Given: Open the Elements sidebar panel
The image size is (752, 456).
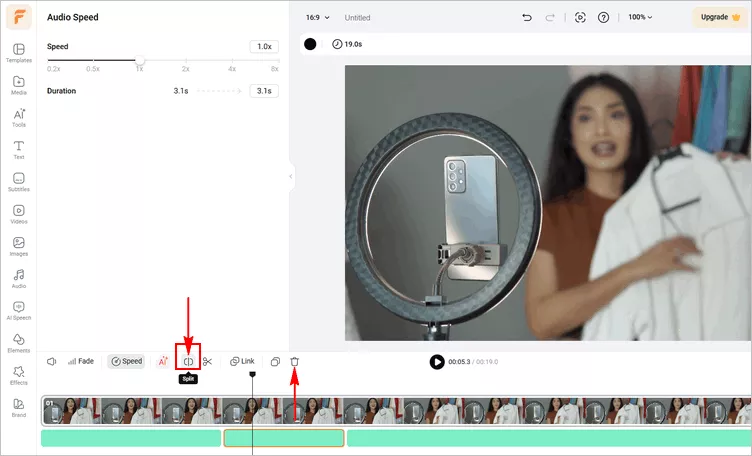Looking at the screenshot, I should [19, 343].
